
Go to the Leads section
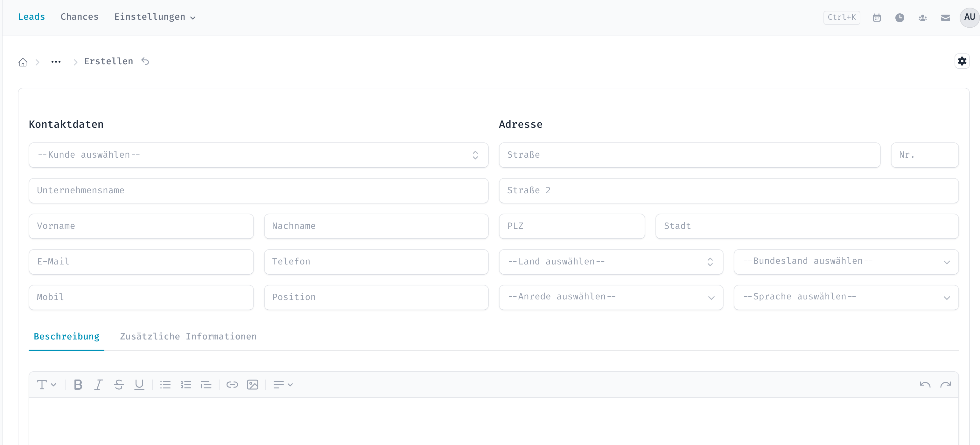point(31,17)
